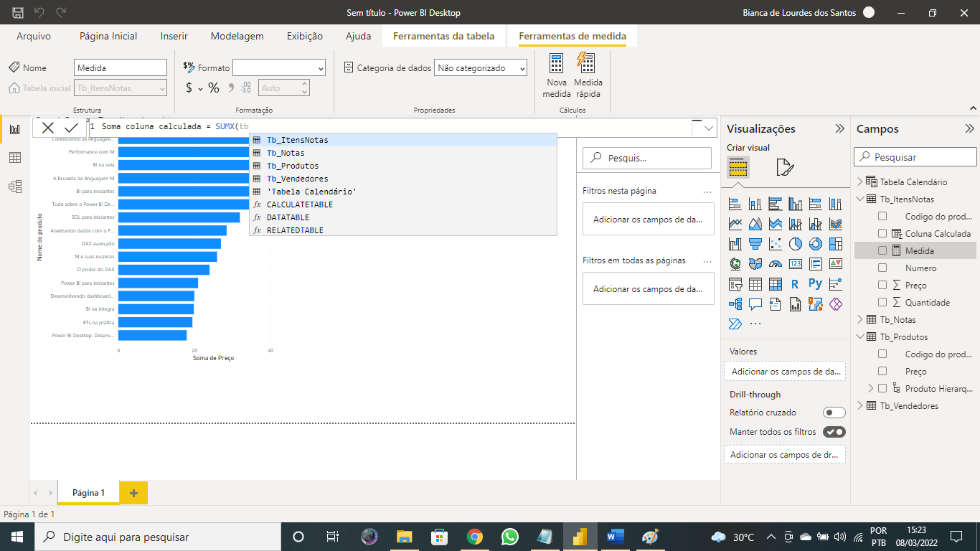Collapse the Tb_Produtos table
Viewport: 980px width, 551px height.
pyautogui.click(x=860, y=336)
